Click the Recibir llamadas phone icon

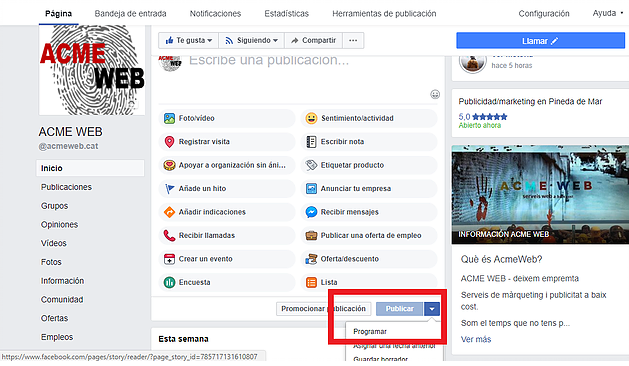[169, 236]
